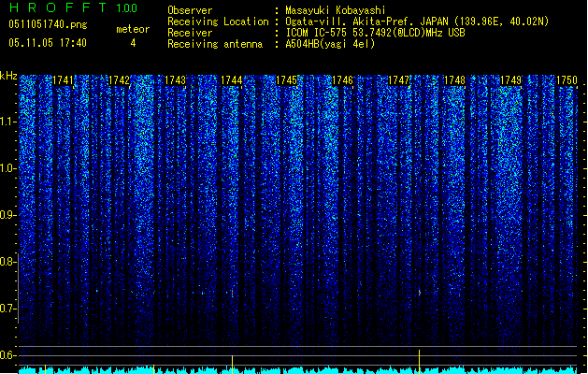Image resolution: width=588 pixels, height=374 pixels.
Task: Click the 1743 time marker
Action: coord(175,80)
